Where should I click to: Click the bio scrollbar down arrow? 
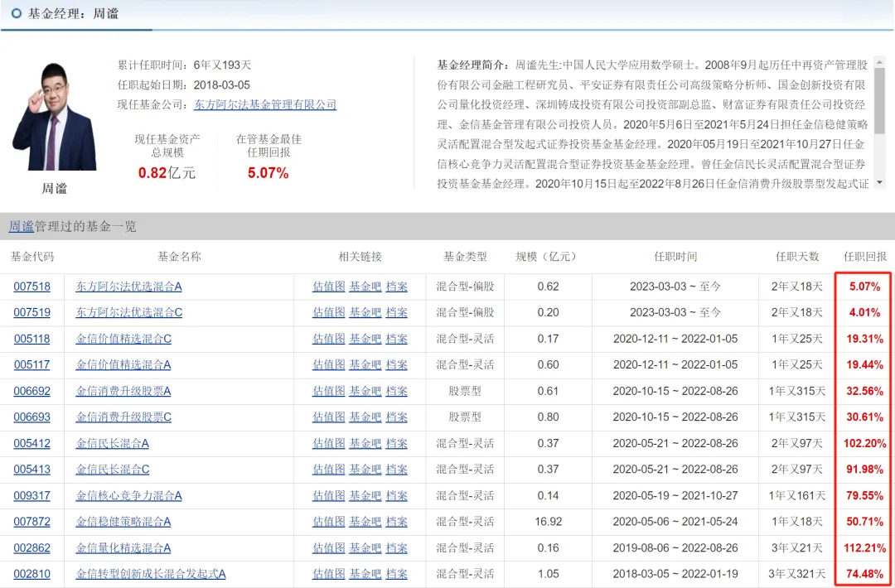(x=879, y=182)
